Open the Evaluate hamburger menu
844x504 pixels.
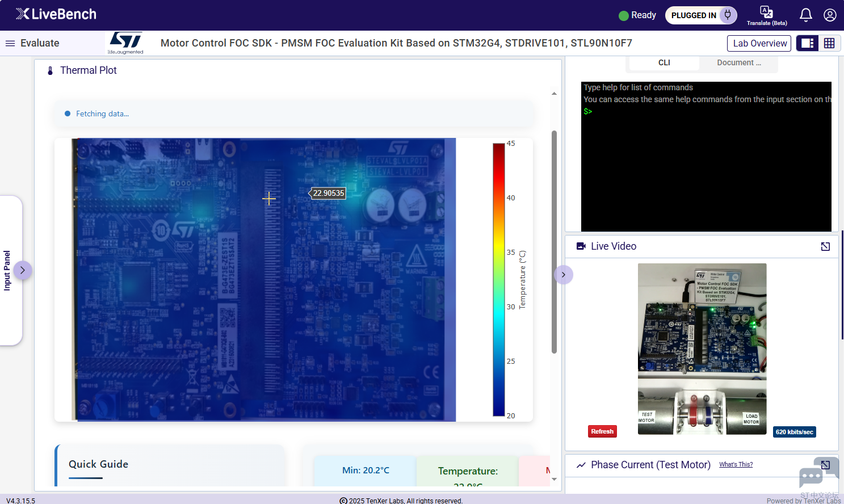pyautogui.click(x=10, y=43)
